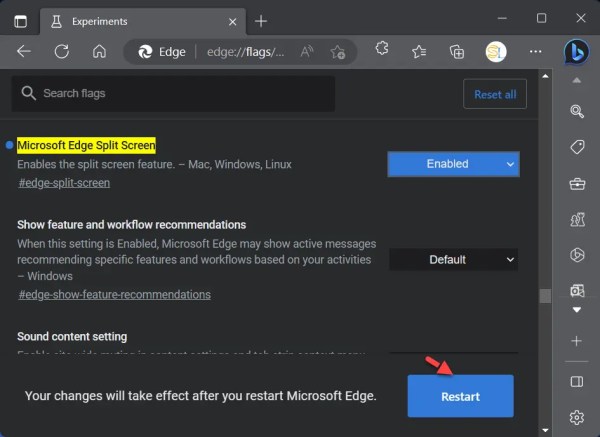Toggle sidebar visibility panel icon
The height and width of the screenshot is (437, 600).
pyautogui.click(x=577, y=382)
